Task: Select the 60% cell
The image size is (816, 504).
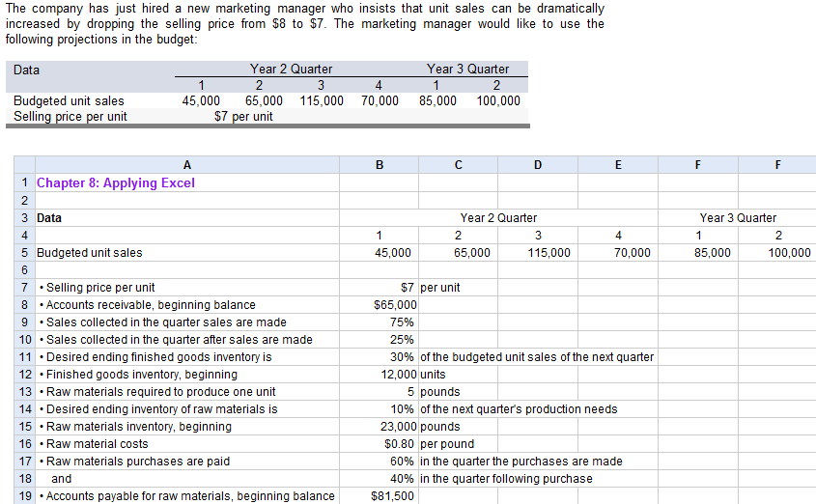Action: (379, 462)
